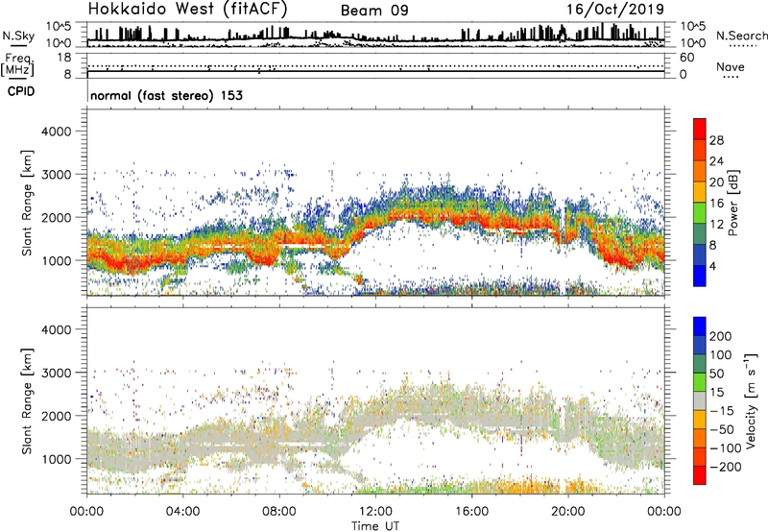Click the 'Freq. [MHz]' label
The image size is (768, 532).
[18, 65]
